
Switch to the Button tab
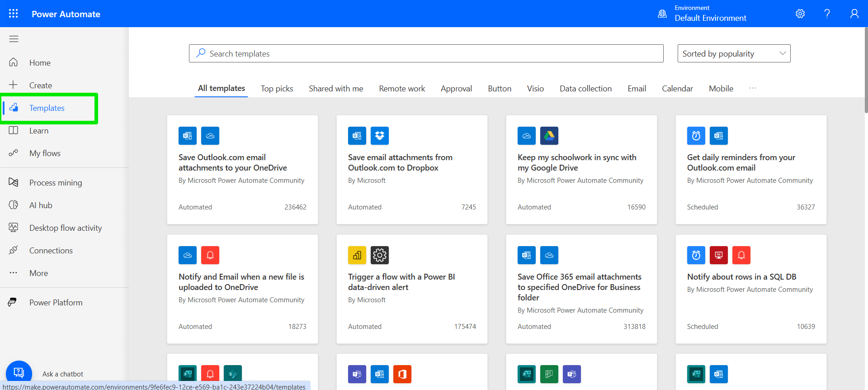(500, 89)
